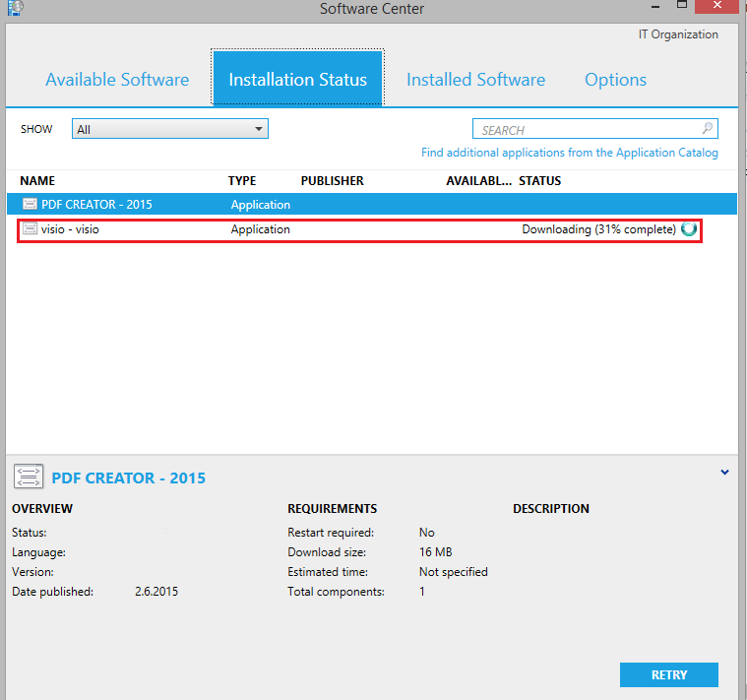Sort by the STATUS column header

pyautogui.click(x=539, y=181)
